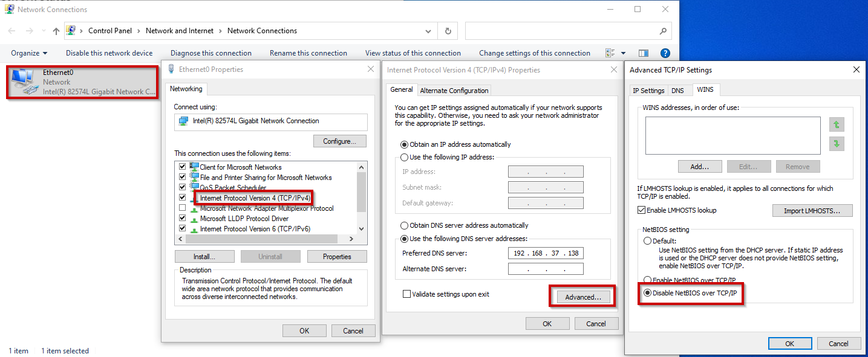The height and width of the screenshot is (357, 868).
Task: Enable Microsoft Network Adapter Multiplexor Protocol checkbox
Action: point(183,208)
